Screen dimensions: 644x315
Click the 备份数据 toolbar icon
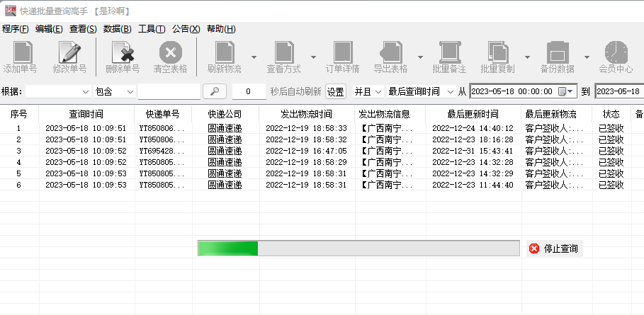pyautogui.click(x=558, y=52)
